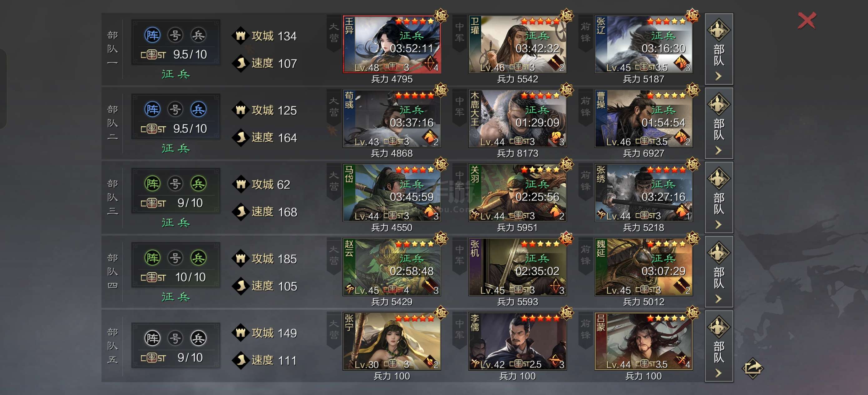Expand 部队四 using its chevron arrow

coord(718,299)
